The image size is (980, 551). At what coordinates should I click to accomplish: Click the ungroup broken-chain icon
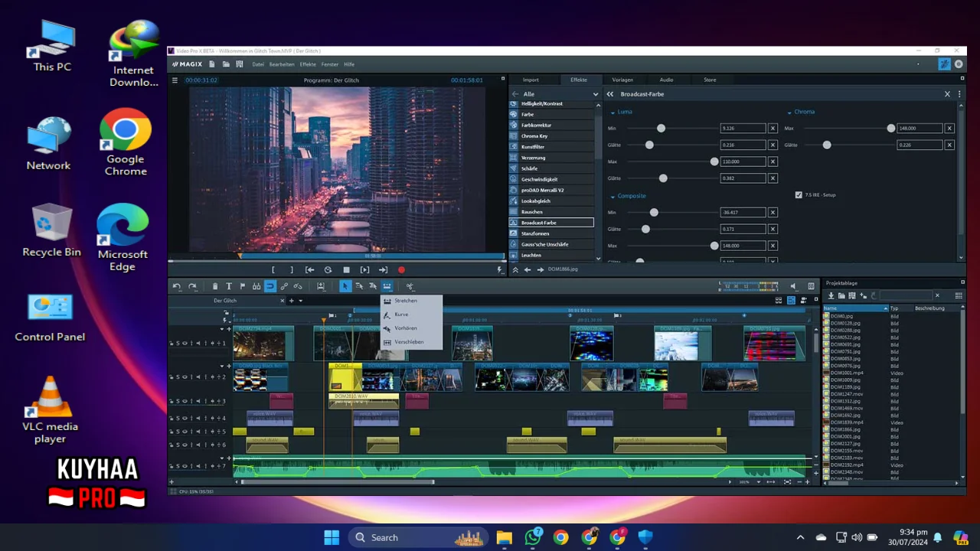click(298, 286)
